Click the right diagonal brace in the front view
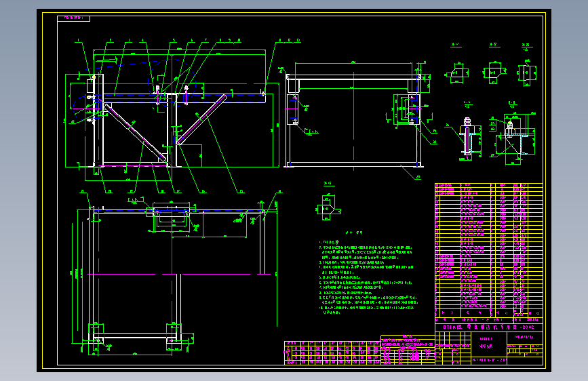Viewport: 588px width, 381px height. pos(201,119)
